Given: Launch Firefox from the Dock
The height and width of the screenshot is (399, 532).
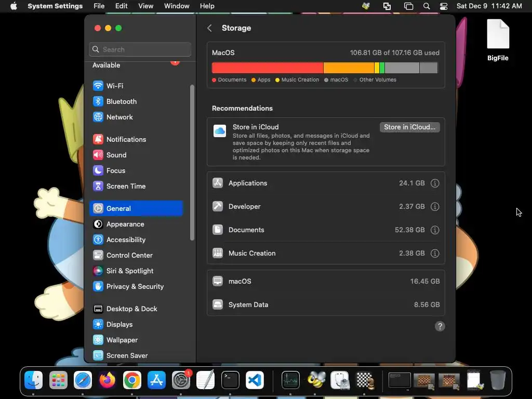Looking at the screenshot, I should coord(107,380).
